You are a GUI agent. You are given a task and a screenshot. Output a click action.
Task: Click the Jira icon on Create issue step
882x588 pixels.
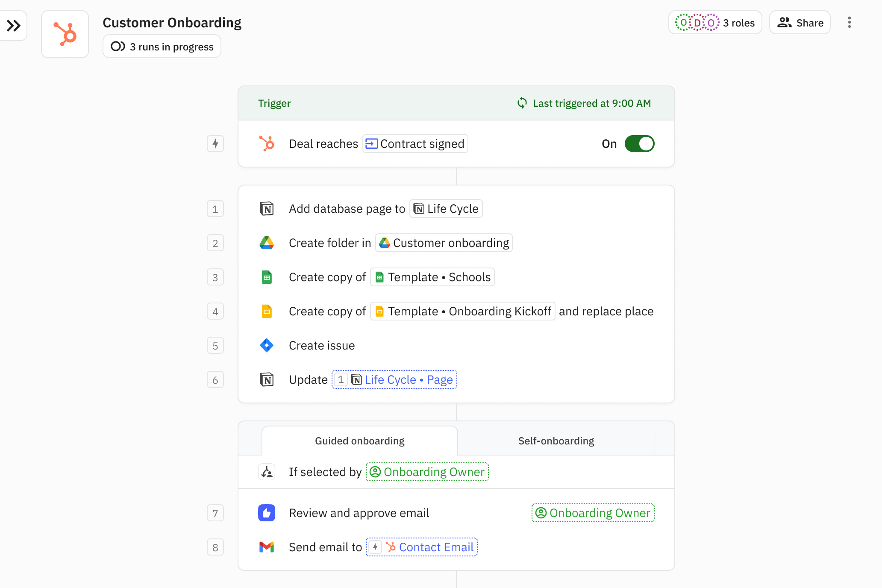tap(267, 345)
